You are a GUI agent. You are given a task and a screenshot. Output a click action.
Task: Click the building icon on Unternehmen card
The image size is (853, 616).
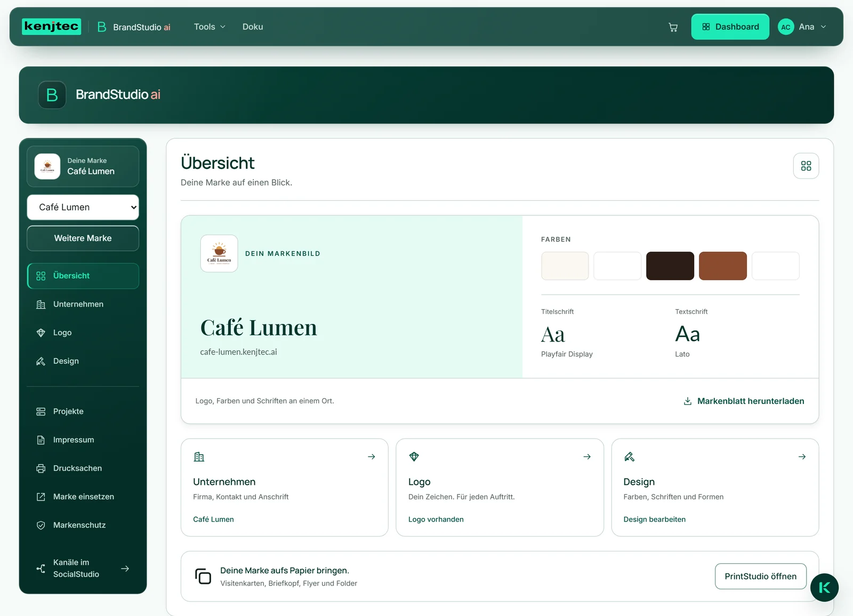(x=199, y=457)
